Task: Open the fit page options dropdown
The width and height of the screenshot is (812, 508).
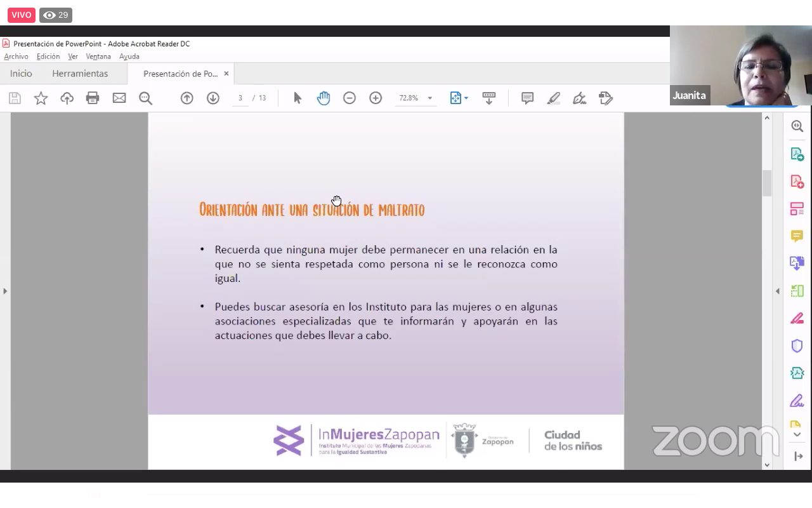Action: (x=459, y=98)
